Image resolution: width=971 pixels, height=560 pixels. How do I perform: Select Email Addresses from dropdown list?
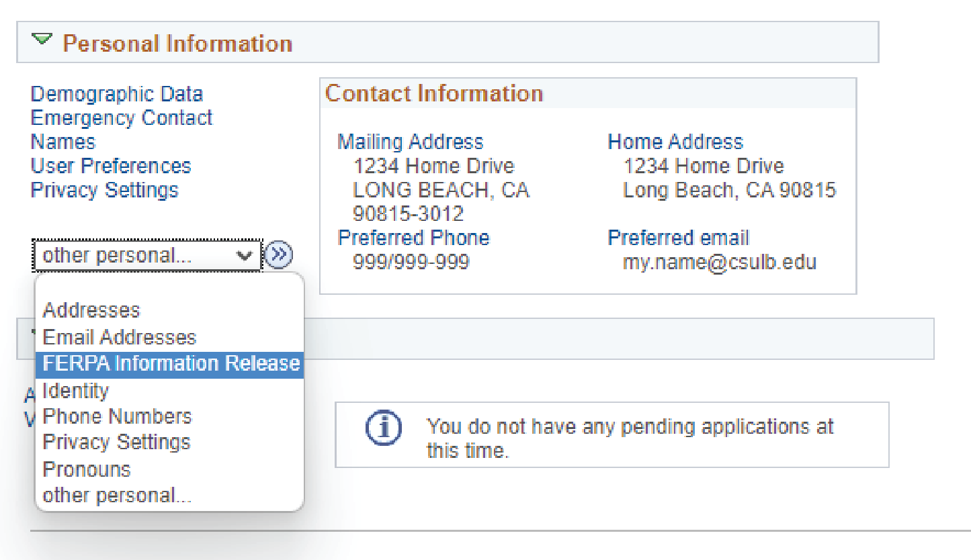[x=120, y=337]
